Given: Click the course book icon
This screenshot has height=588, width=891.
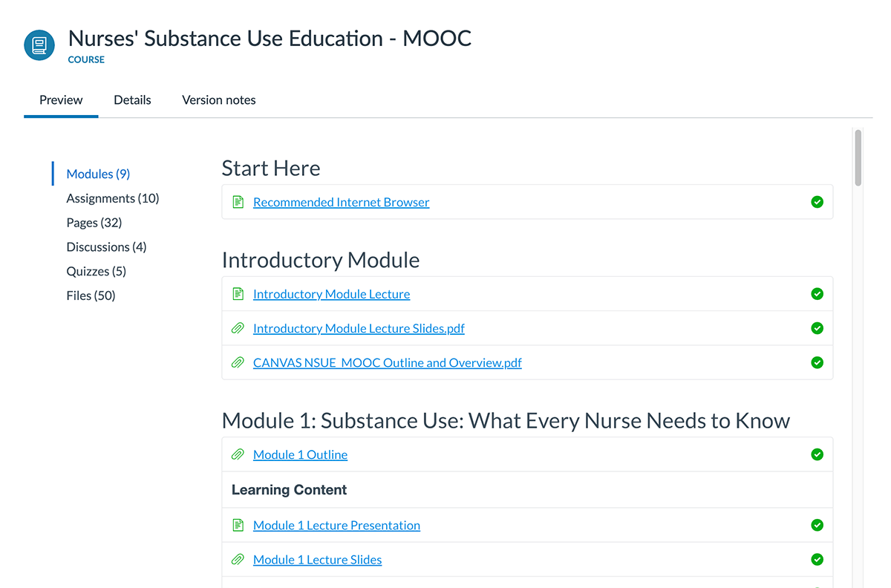Looking at the screenshot, I should click(x=39, y=45).
